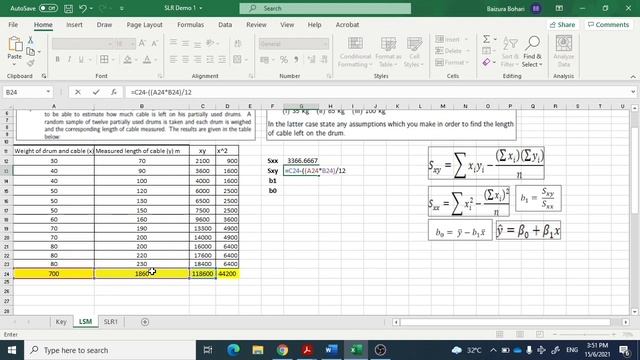Image resolution: width=640 pixels, height=360 pixels.
Task: Click the Undo arrow icon
Action: pyautogui.click(x=83, y=8)
